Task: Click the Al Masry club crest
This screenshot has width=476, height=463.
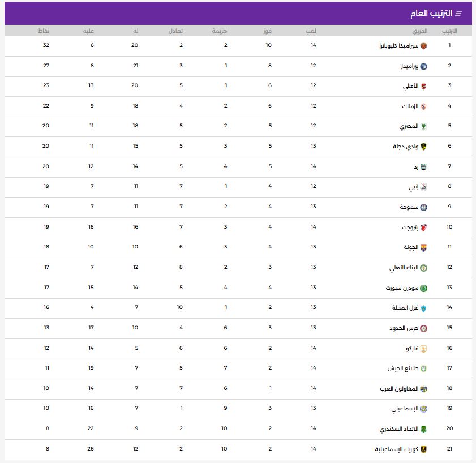Action: click(423, 126)
